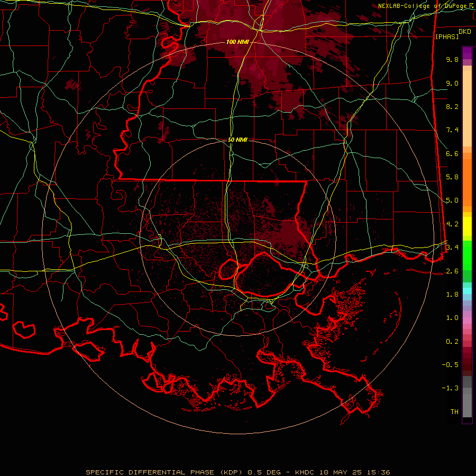This screenshot has height=476, width=476.
Task: Click the yellow segment of the color bar
Action: coord(467,226)
